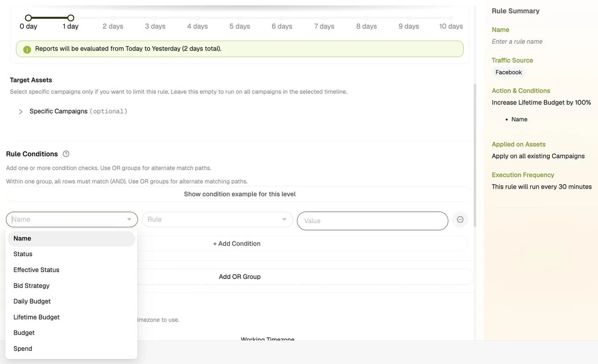
Task: Select Daily Budget option
Action: point(71,302)
